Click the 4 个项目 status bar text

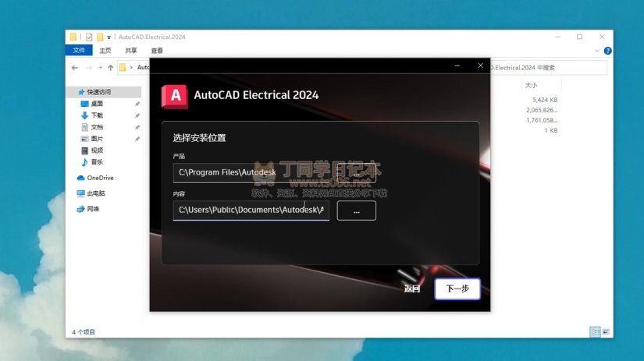84,332
